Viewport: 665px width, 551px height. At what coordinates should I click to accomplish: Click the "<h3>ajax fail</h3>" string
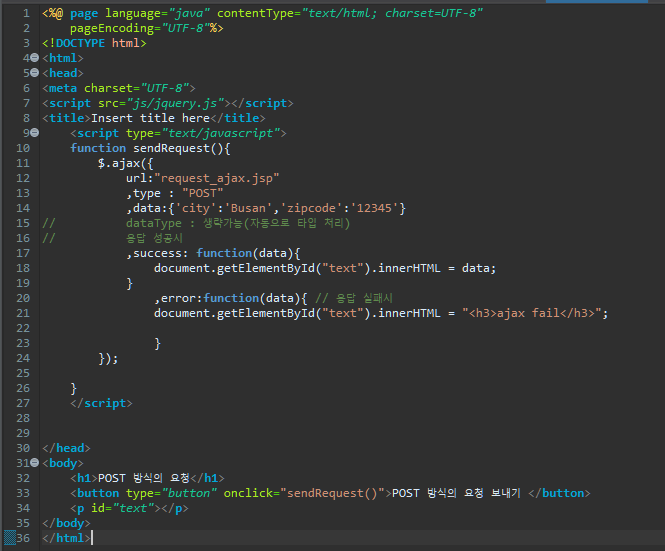click(x=531, y=313)
